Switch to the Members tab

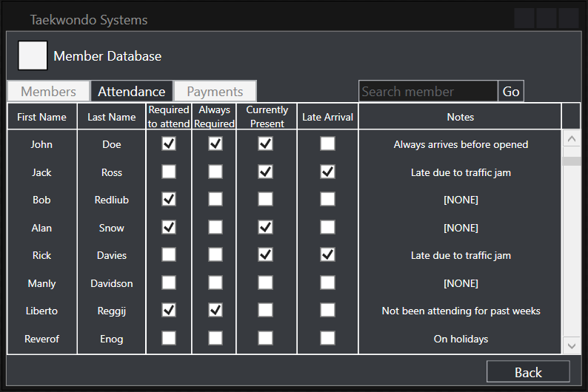pos(48,92)
